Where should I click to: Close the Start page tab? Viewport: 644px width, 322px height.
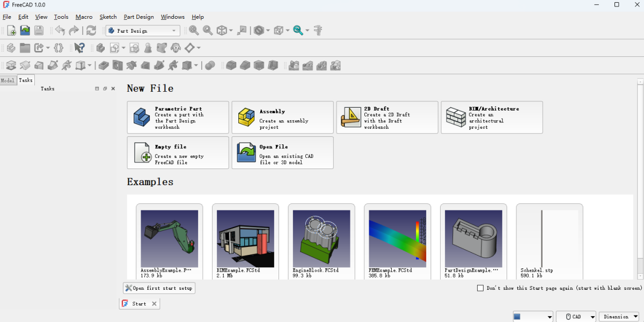pyautogui.click(x=154, y=304)
